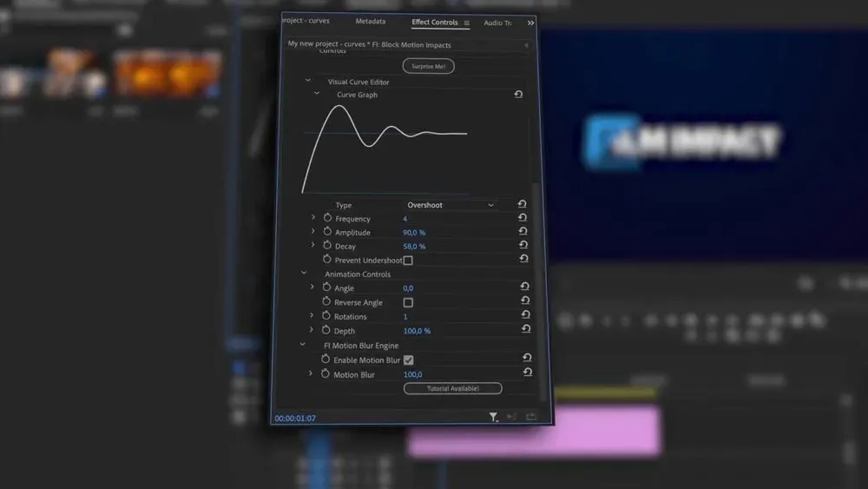Viewport: 868px width, 489px height.
Task: Reset the Type parameter
Action: [522, 204]
